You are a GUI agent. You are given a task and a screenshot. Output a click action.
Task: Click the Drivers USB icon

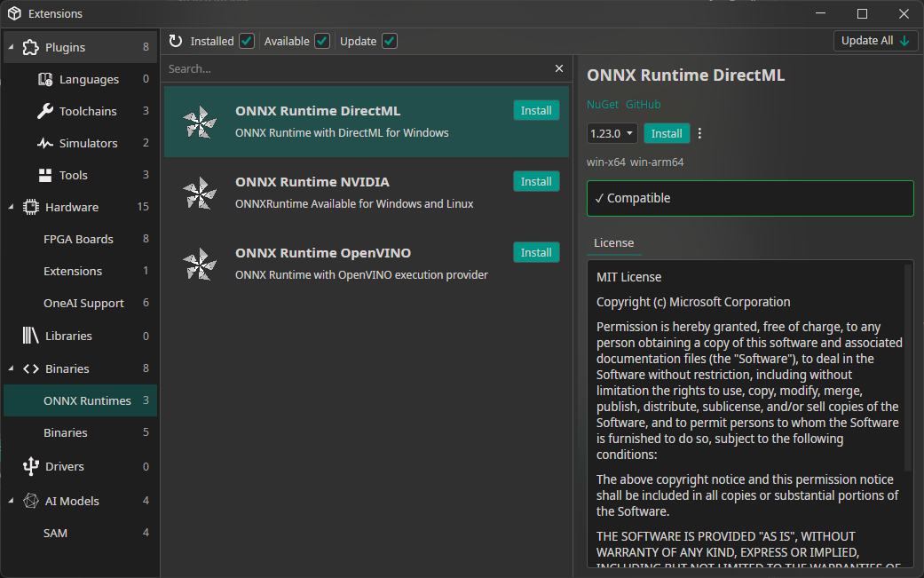point(31,466)
